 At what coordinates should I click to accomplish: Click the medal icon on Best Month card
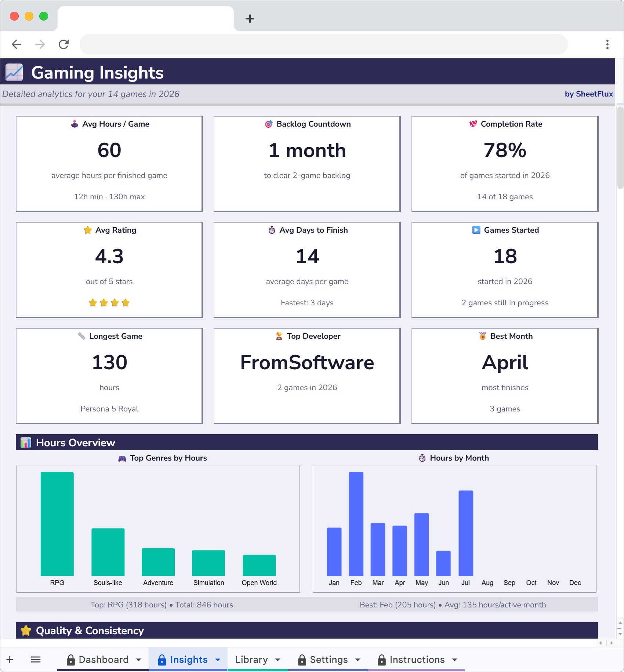coord(483,336)
